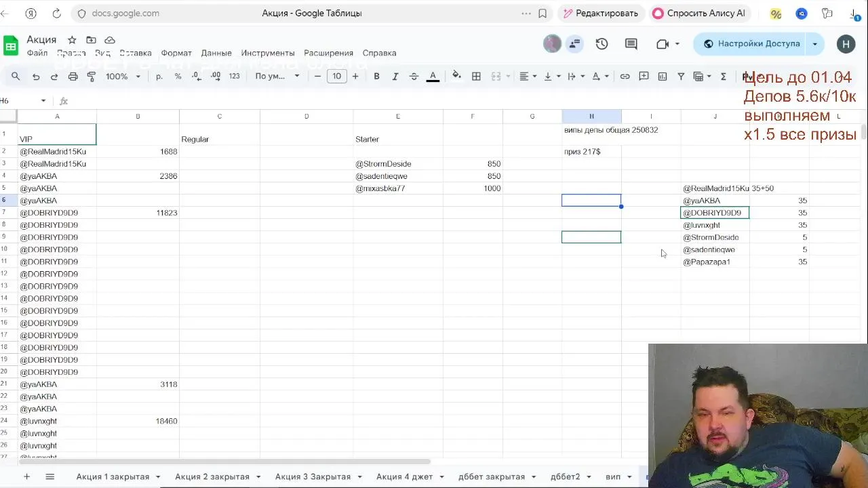Viewport: 868px width, 488px height.
Task: Toggle italic formatting
Action: click(x=395, y=77)
